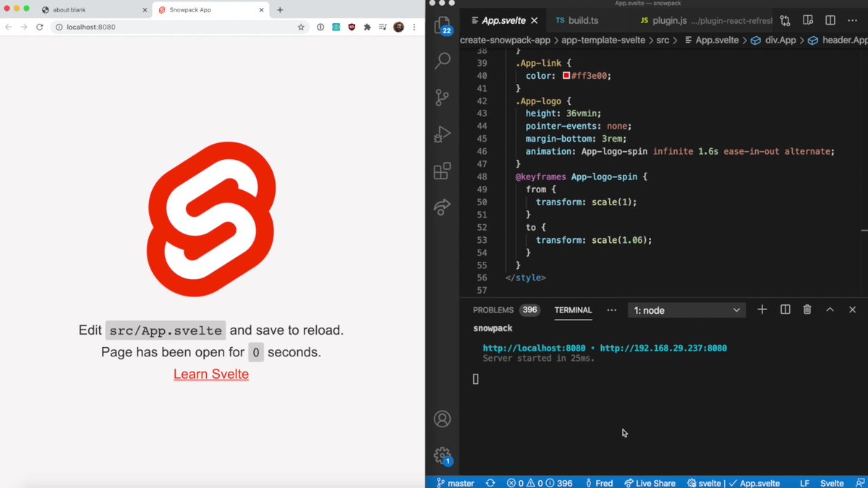Click the svelte | App.svelte status item

733,483
